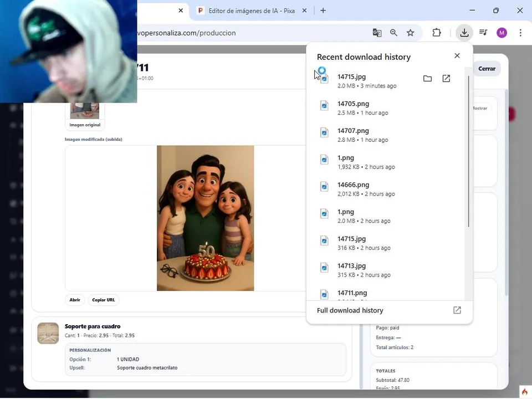This screenshot has height=399, width=532.
Task: Open the new tab plus button
Action: pyautogui.click(x=323, y=11)
